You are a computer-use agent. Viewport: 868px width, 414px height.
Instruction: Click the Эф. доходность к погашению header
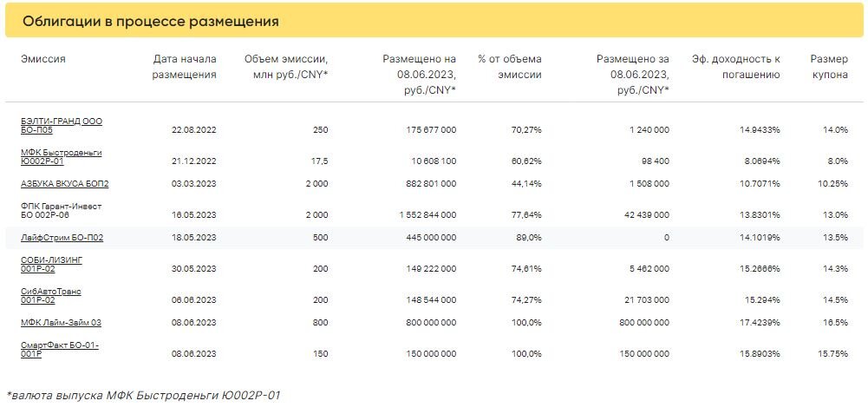[x=735, y=67]
